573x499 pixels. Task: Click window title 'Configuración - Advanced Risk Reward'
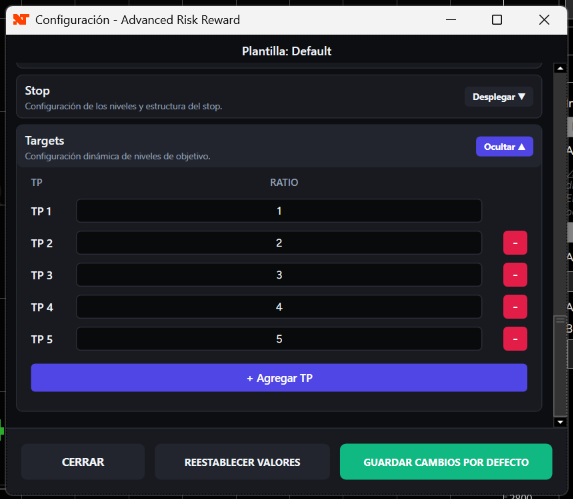[x=137, y=20]
